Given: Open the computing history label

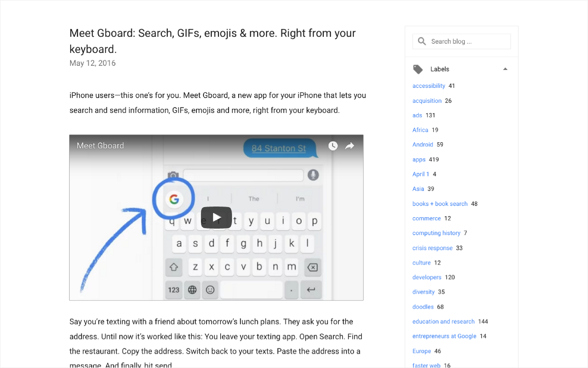Looking at the screenshot, I should tap(436, 233).
